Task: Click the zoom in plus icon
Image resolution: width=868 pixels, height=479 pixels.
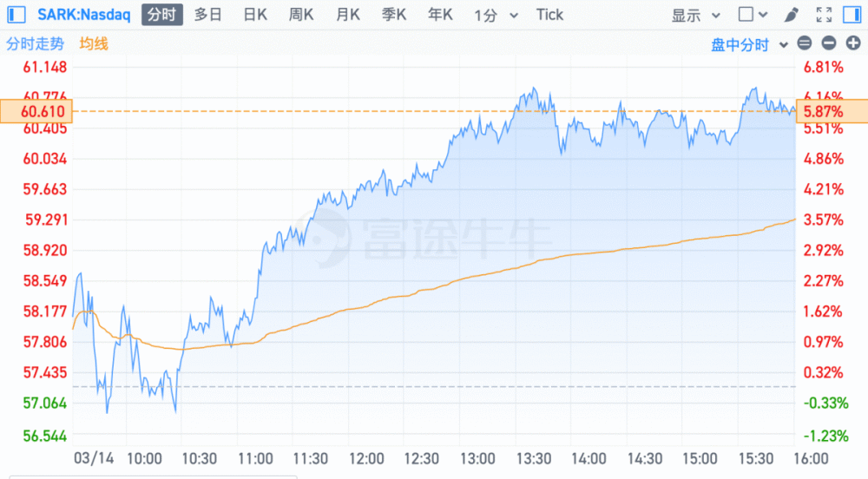Action: (x=852, y=44)
